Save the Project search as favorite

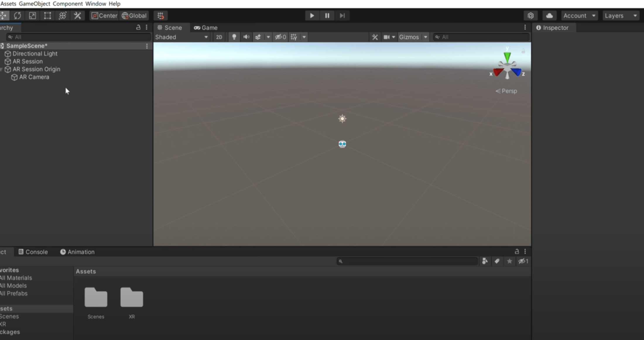[x=510, y=261]
